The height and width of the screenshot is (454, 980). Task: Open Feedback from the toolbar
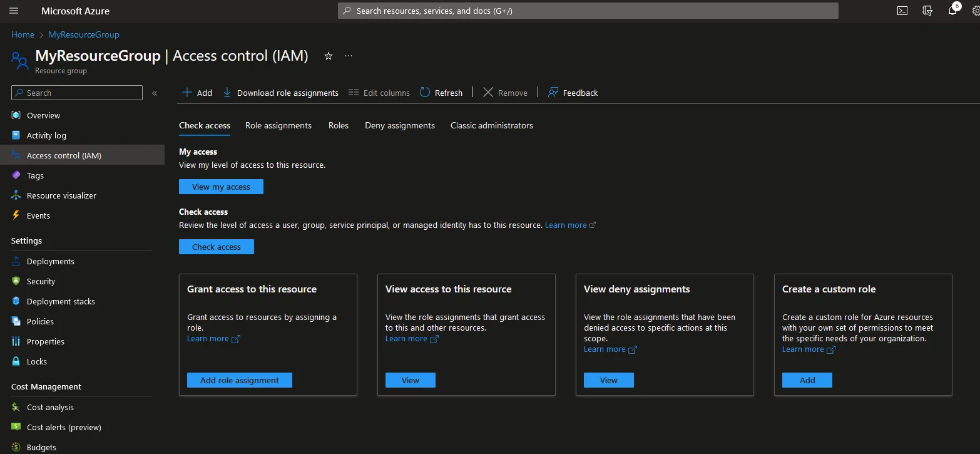[573, 93]
